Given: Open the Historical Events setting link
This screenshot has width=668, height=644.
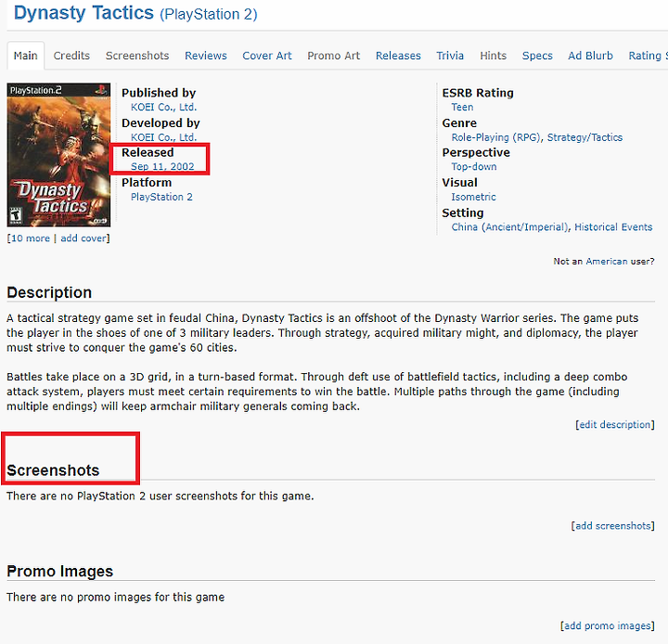Looking at the screenshot, I should (613, 227).
